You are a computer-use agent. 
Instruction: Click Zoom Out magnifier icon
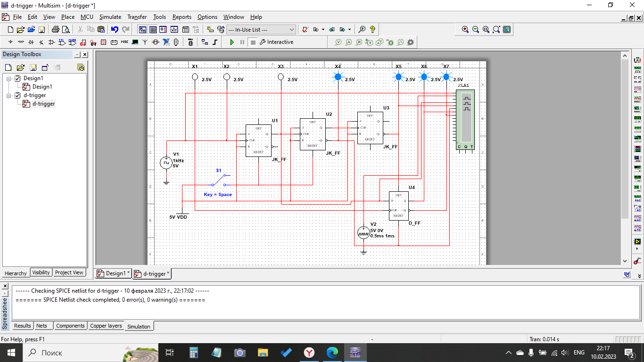tap(476, 30)
